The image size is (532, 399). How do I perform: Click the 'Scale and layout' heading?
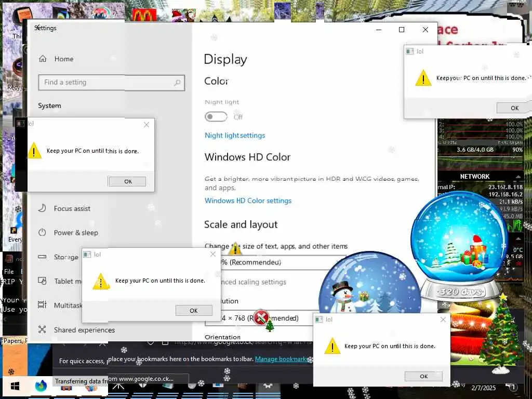241,224
